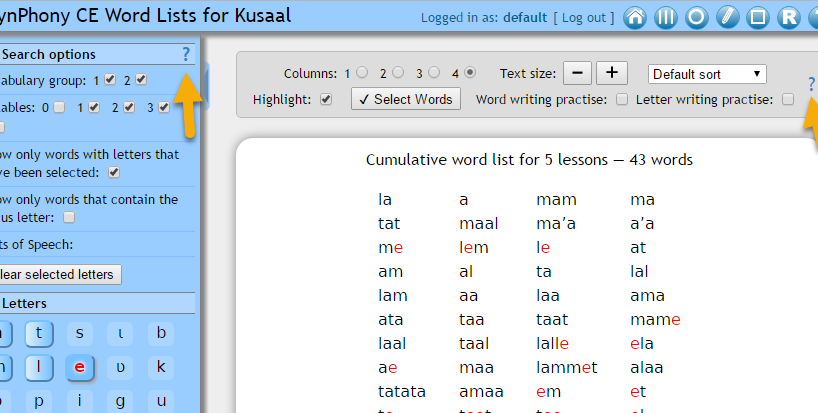This screenshot has width=818, height=413.
Task: Click the R icon in header
Action: click(x=789, y=18)
